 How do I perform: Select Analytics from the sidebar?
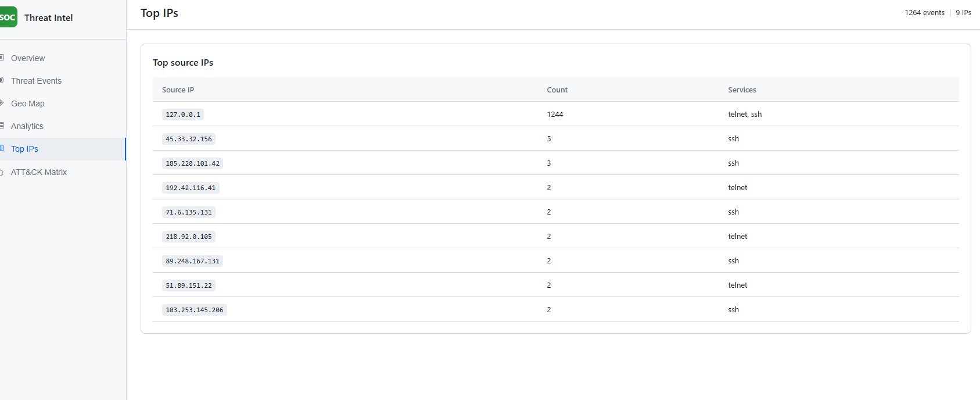tap(27, 126)
